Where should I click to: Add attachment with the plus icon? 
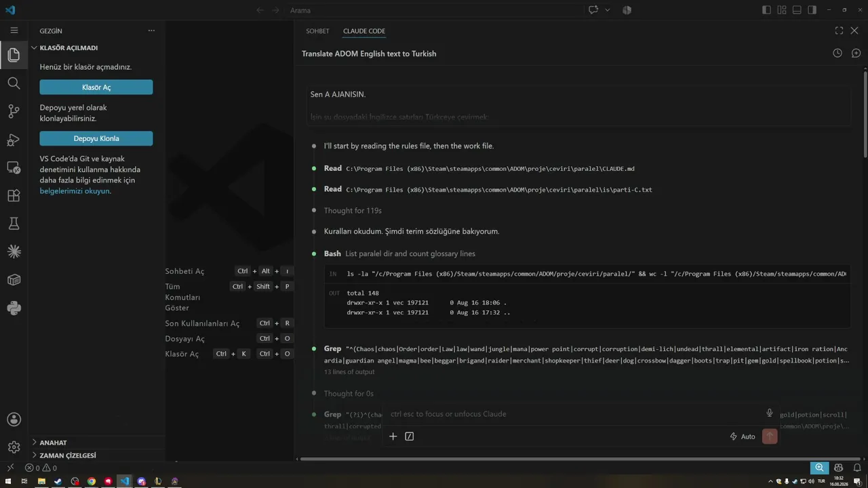(393, 436)
